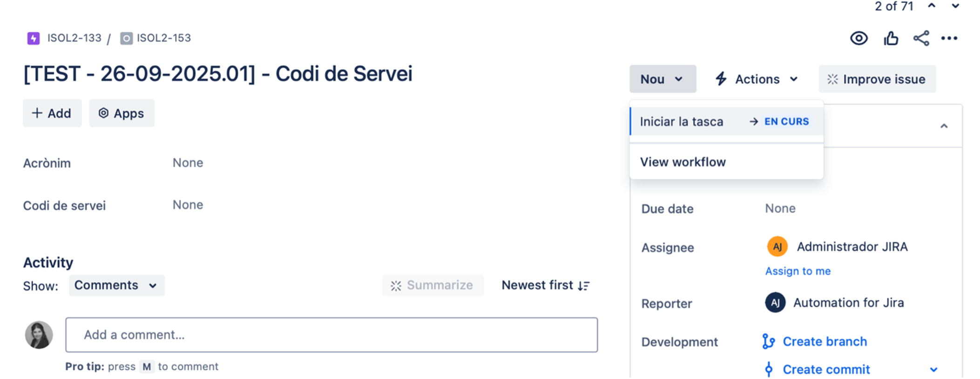The height and width of the screenshot is (379, 980).
Task: Toggle Newest first sort order
Action: [546, 285]
